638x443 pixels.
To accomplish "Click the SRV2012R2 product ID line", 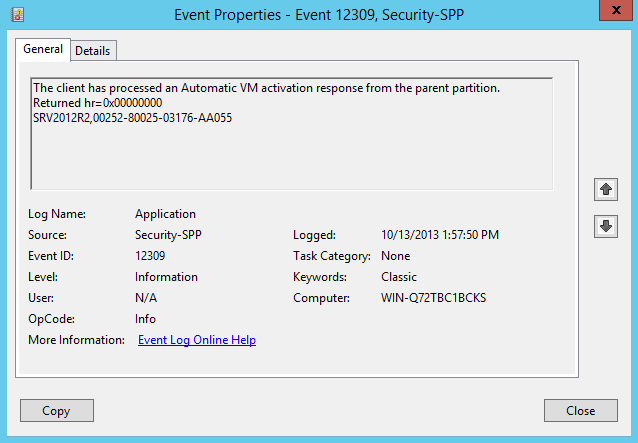I will [132, 118].
